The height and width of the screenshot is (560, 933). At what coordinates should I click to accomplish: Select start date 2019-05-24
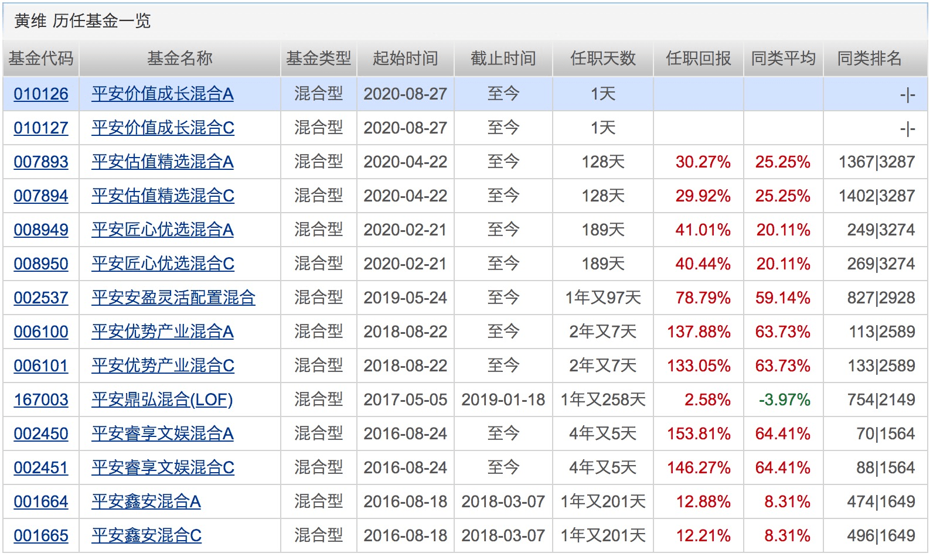406,298
